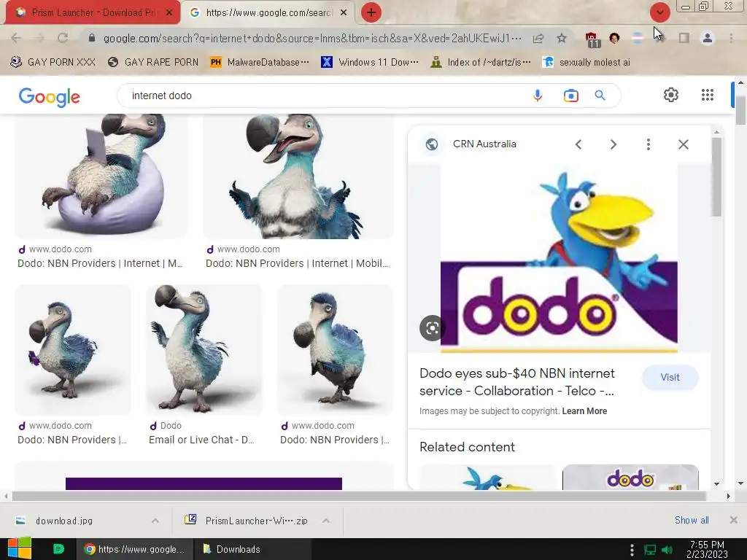Image resolution: width=747 pixels, height=560 pixels.
Task: Open Chrome's three-dot menu
Action: tap(731, 38)
